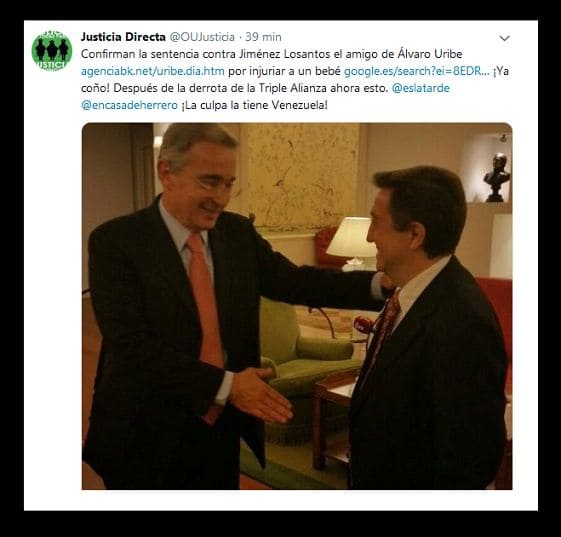Select the 'Triple Alianza' sentence in tweet
Screen dimensions: 561x537
click(x=235, y=88)
